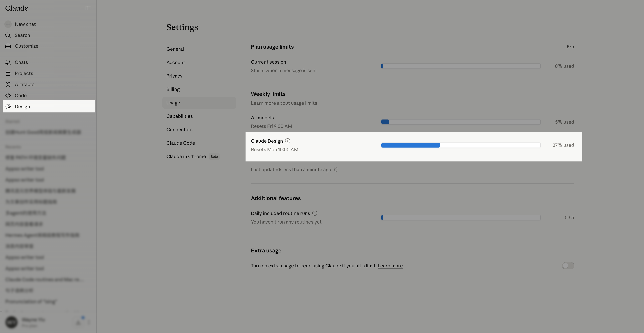Enable the extra usage toggle
Screen dimensions: 644x333
click(x=568, y=266)
